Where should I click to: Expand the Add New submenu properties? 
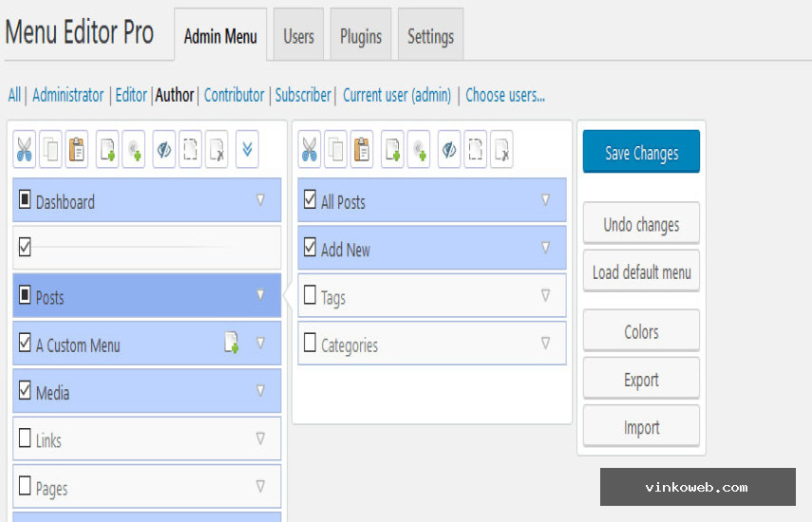[x=545, y=248]
